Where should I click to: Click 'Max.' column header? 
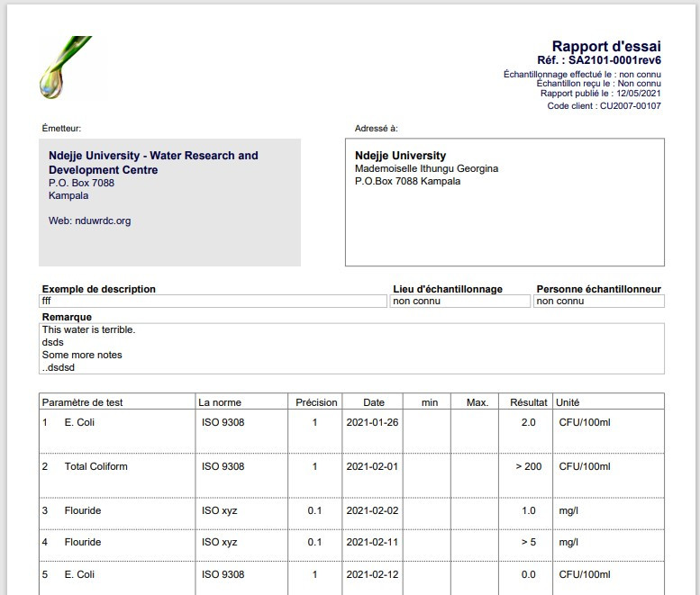pos(477,402)
